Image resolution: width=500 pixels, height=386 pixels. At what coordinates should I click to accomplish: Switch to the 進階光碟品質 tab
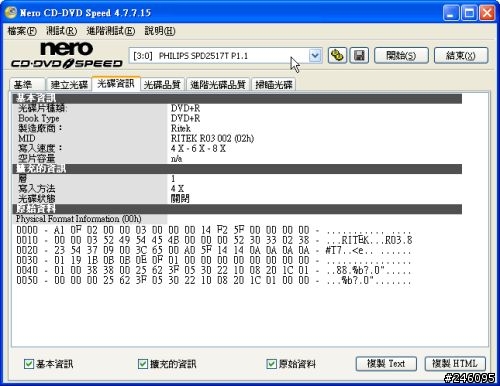[218, 85]
